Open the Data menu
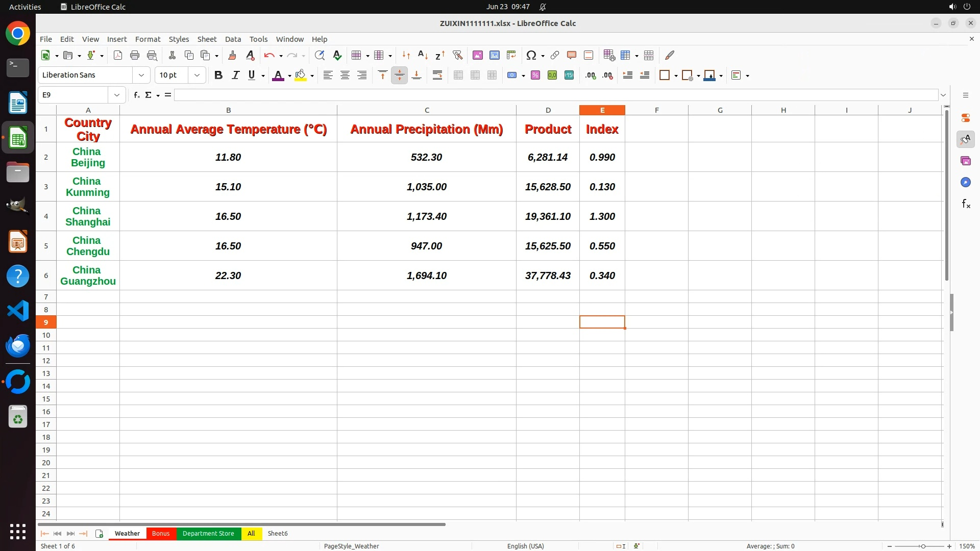Viewport: 980px width, 551px height. pos(233,39)
